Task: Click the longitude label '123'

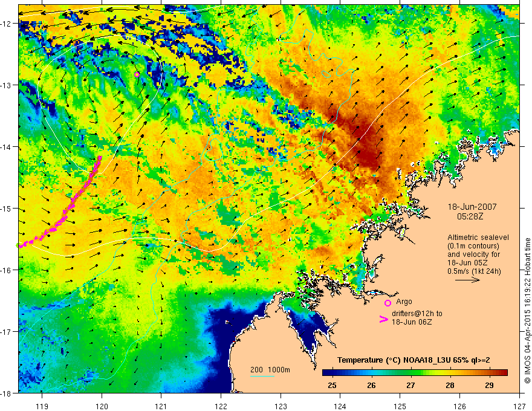Action: 281,406
